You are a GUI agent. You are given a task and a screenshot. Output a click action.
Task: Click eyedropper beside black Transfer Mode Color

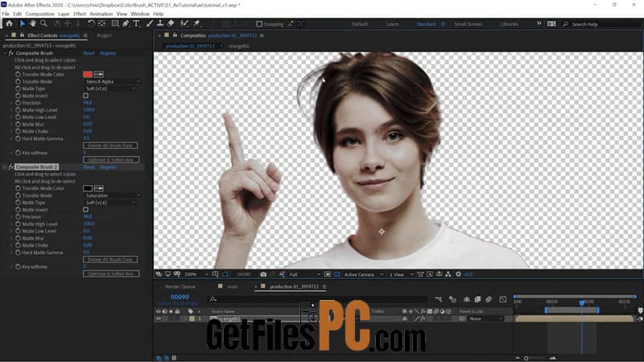pyautogui.click(x=98, y=188)
